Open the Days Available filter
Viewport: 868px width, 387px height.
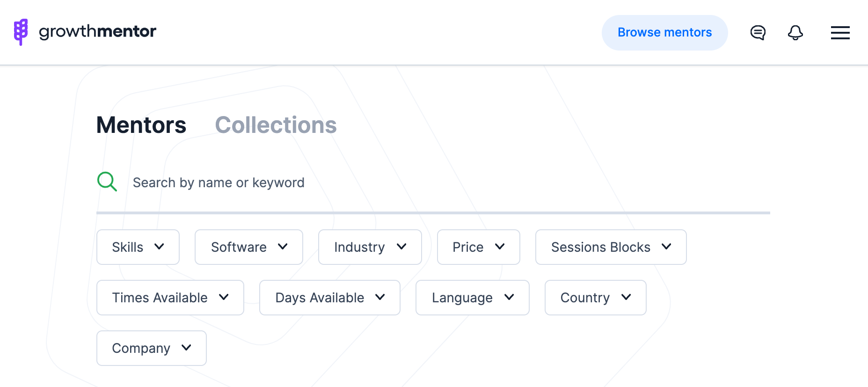point(330,298)
